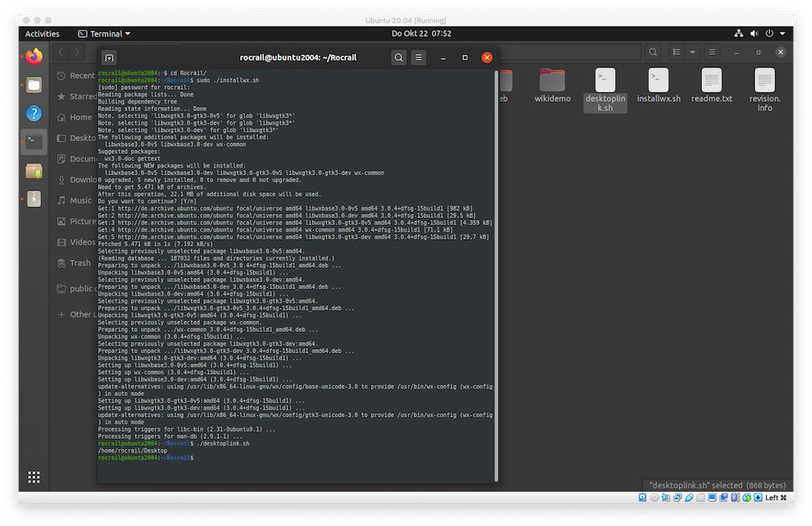Viewport: 812px width, 526px height.
Task: Click the terminal search icon
Action: (x=398, y=57)
